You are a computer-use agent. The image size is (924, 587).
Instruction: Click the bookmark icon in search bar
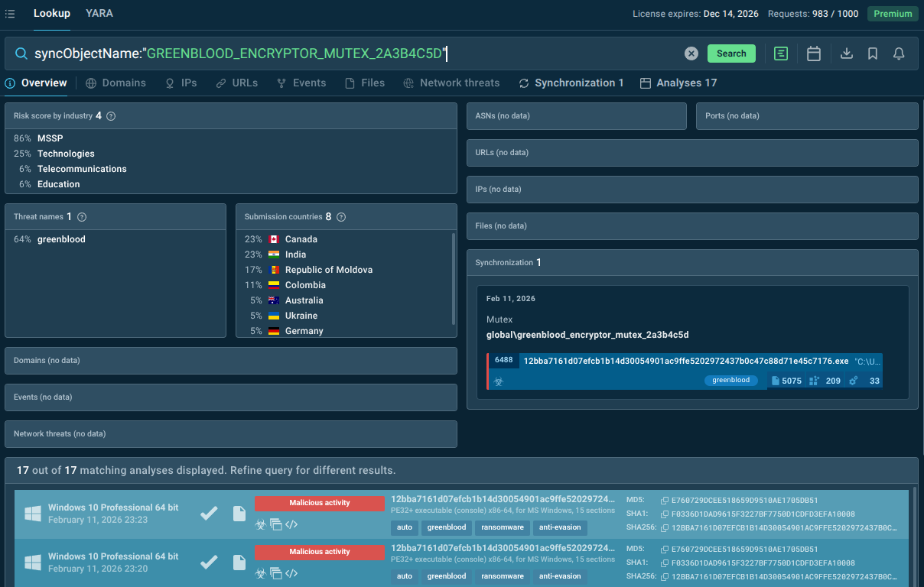873,54
